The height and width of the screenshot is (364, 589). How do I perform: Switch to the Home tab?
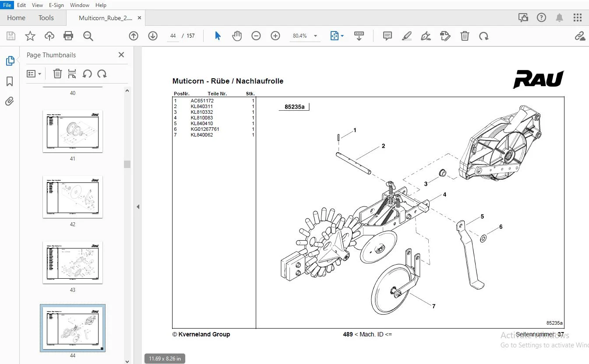click(16, 18)
